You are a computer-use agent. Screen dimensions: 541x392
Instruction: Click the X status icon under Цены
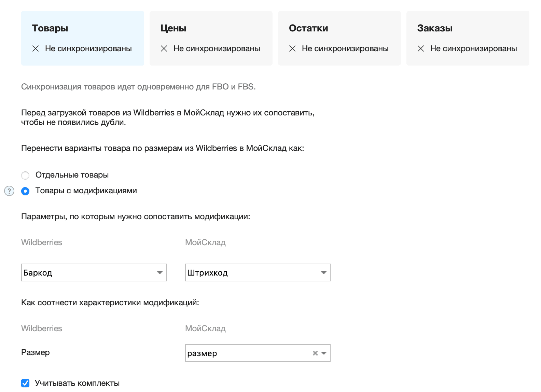[x=164, y=48]
